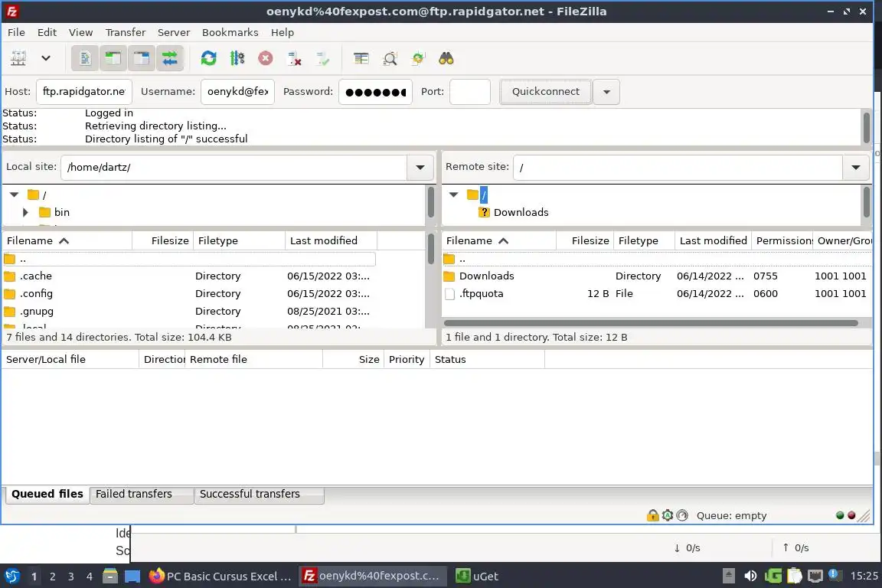Click the Username input field

tap(237, 91)
